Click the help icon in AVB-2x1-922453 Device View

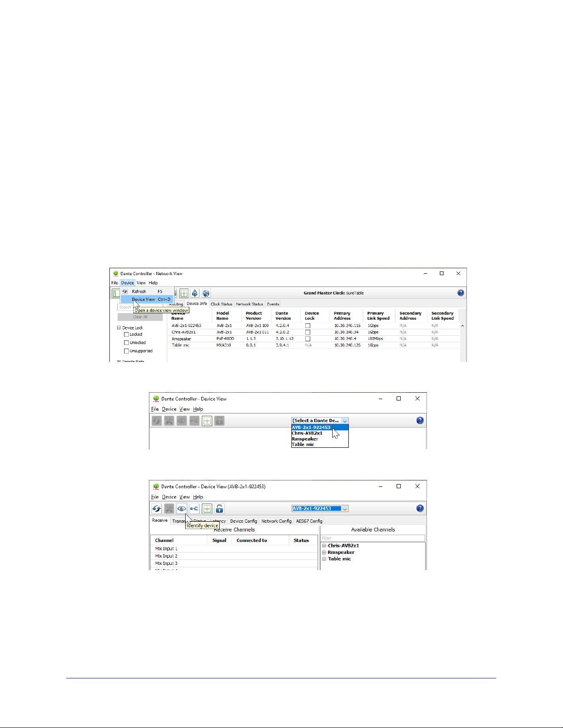click(420, 508)
